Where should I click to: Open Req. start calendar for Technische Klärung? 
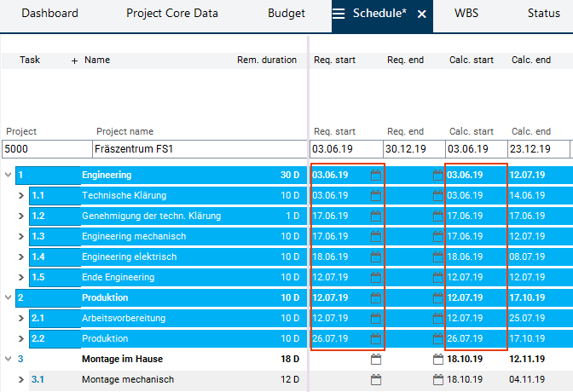point(376,196)
